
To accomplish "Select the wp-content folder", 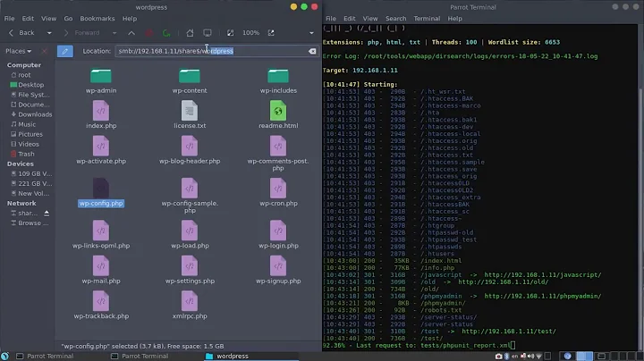I will click(x=190, y=80).
